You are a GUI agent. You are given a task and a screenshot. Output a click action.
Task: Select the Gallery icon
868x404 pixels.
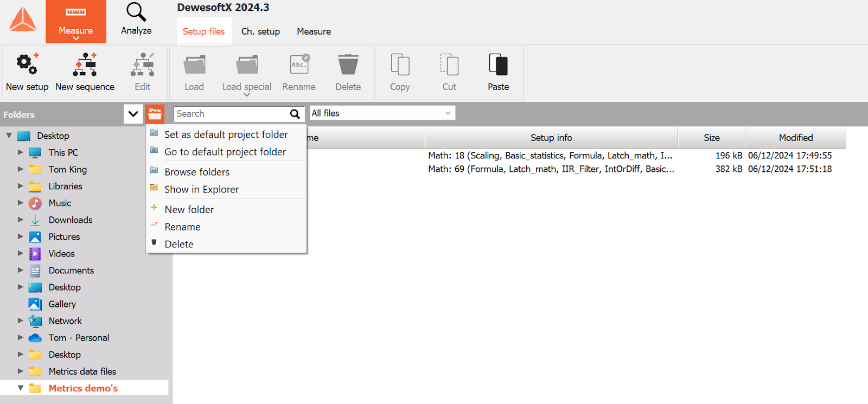(35, 304)
